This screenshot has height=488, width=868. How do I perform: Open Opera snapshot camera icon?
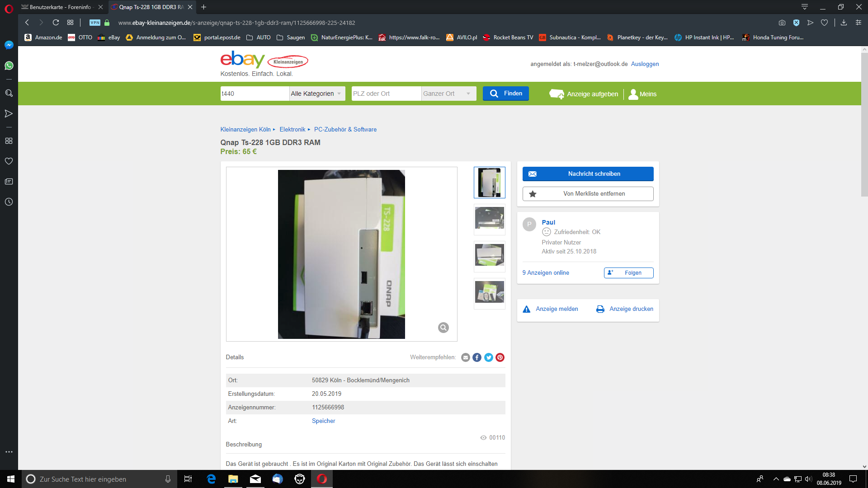pos(782,23)
